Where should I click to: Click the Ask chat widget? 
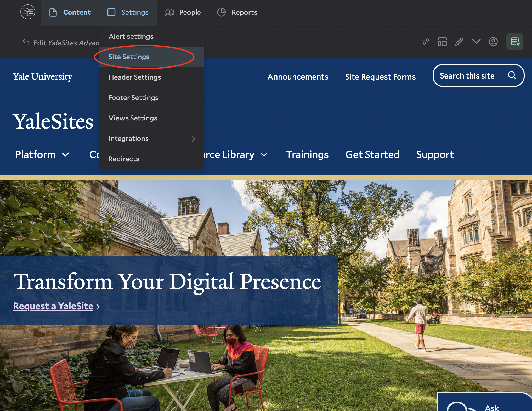pos(485,402)
